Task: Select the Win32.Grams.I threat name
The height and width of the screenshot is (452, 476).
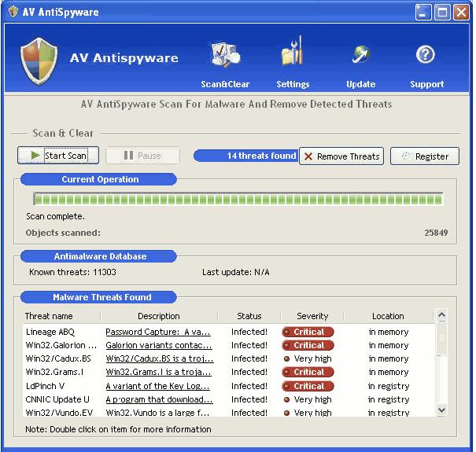Action: tap(54, 372)
